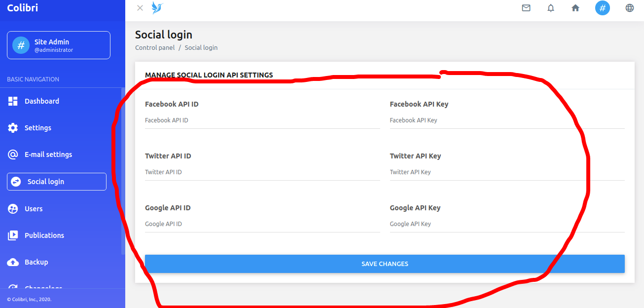Screen dimensions: 644x308
Task: Click the E-mail settings at-sign icon
Action: (x=13, y=154)
